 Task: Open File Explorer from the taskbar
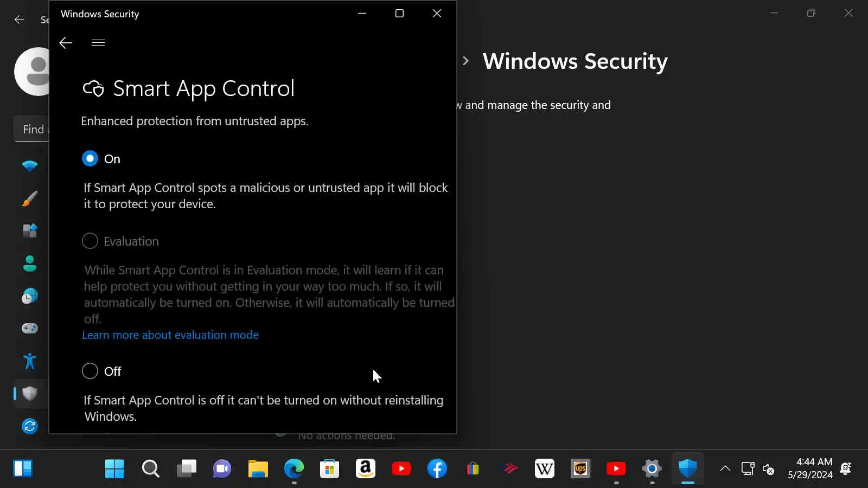[x=258, y=468]
